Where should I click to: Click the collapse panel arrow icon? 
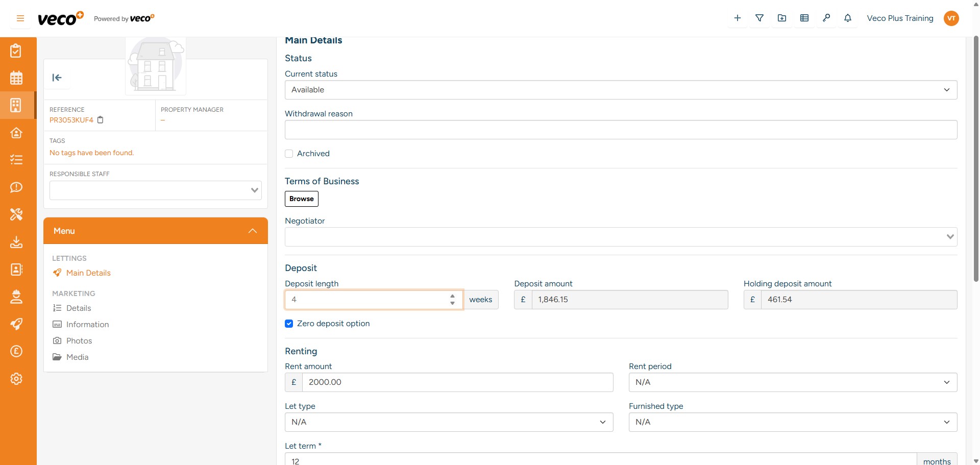(x=57, y=78)
